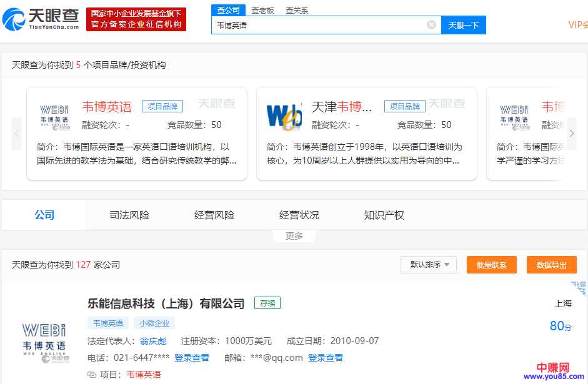Click the 天津韦博 brand logo icon
Viewport: 588px width, 384px height.
(284, 116)
